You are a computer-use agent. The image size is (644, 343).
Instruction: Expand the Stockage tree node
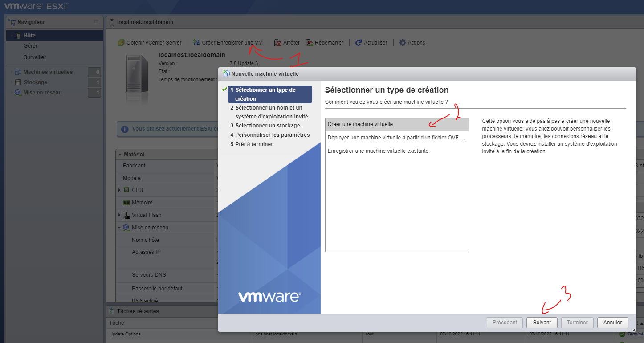point(12,82)
